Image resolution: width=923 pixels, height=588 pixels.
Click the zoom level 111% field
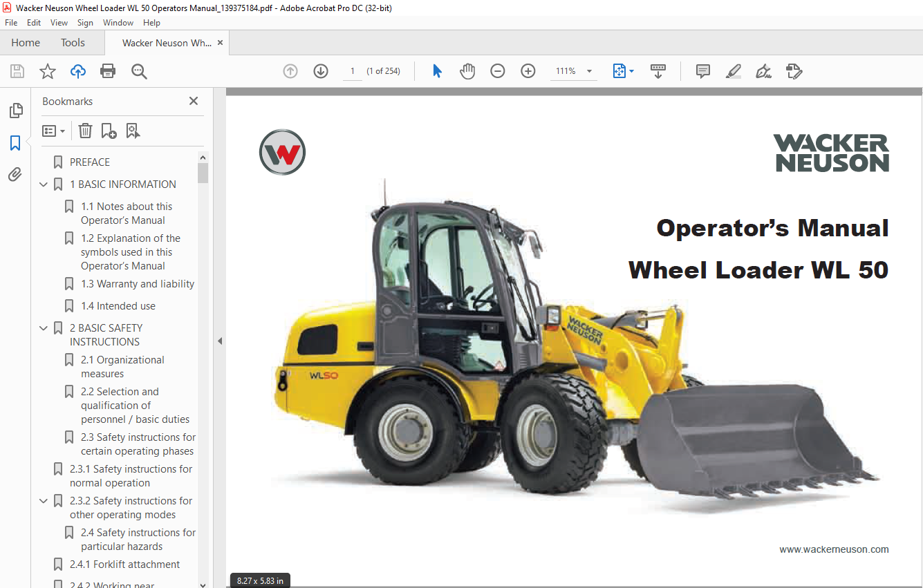click(566, 71)
